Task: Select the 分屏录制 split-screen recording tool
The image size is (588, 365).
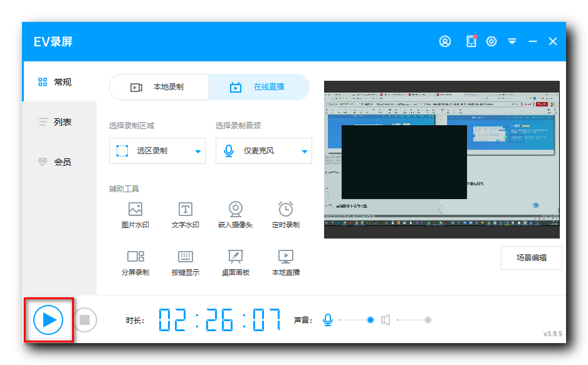Action: pos(136,262)
